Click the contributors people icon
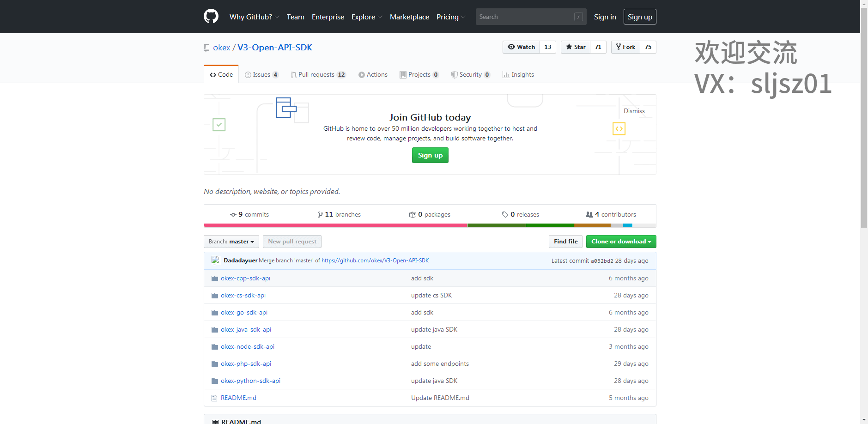The width and height of the screenshot is (868, 424). click(589, 215)
